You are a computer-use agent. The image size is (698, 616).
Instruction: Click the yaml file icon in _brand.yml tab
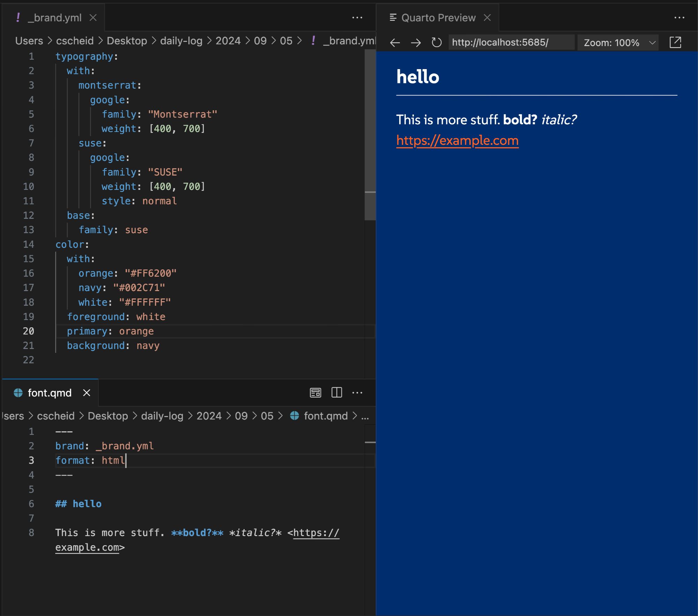point(18,17)
